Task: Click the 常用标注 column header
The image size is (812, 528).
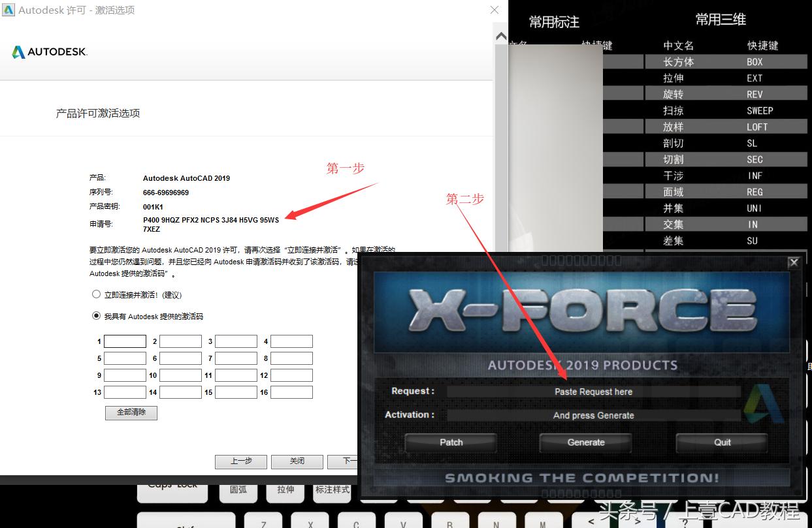Action: [554, 22]
